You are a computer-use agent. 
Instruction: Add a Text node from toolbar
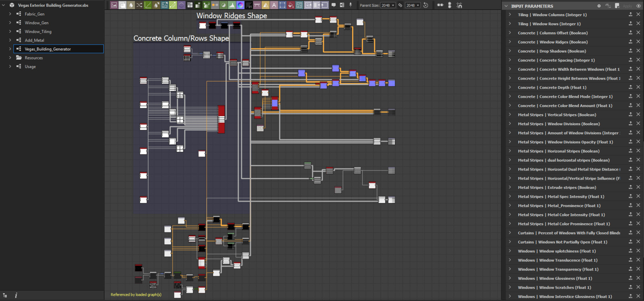(274, 5)
